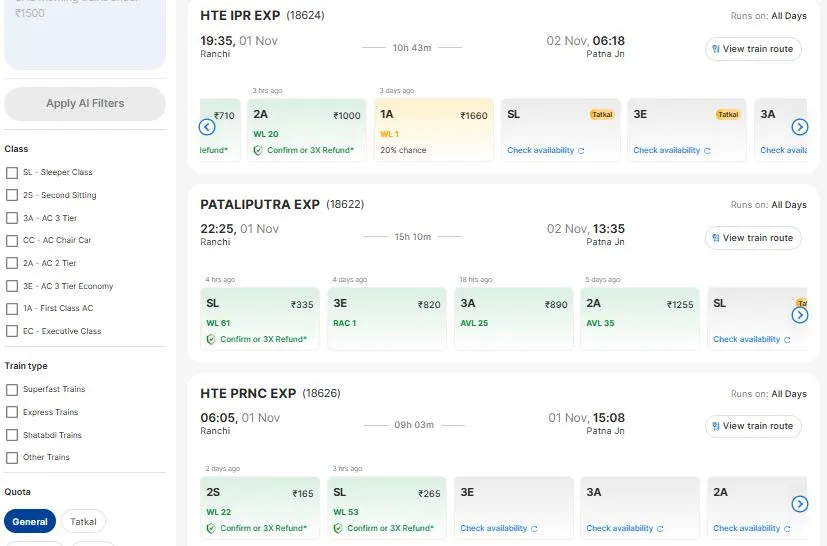Click 09h 03m duration text
This screenshot has height=546, width=827.
[x=414, y=425]
